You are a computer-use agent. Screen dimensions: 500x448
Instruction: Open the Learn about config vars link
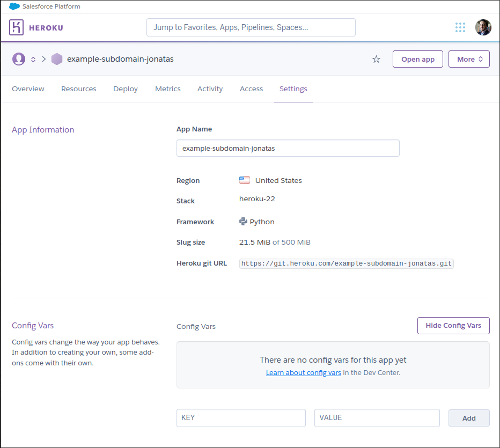304,372
